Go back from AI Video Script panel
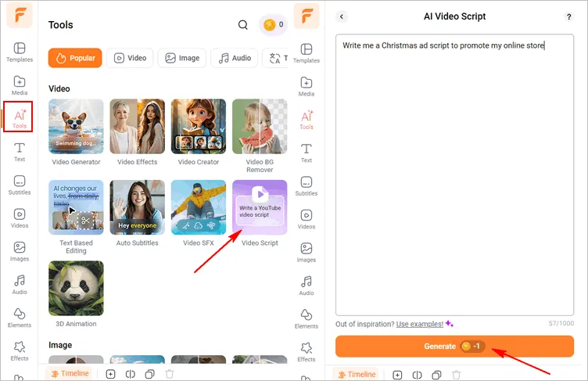This screenshot has height=381, width=588. coord(342,16)
